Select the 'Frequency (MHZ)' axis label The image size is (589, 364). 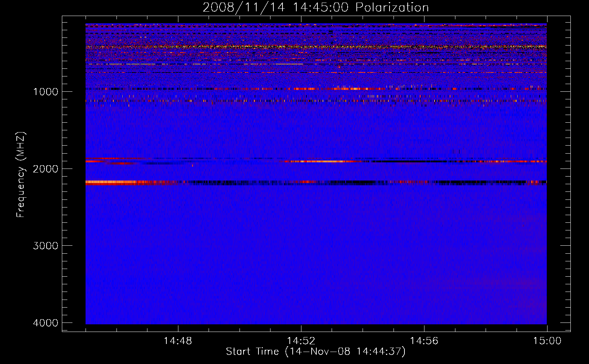pyautogui.click(x=21, y=175)
